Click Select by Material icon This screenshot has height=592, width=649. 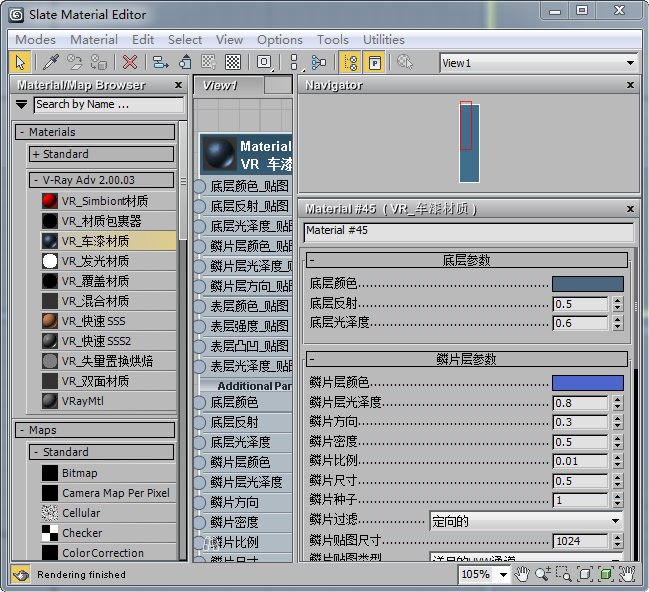[405, 63]
